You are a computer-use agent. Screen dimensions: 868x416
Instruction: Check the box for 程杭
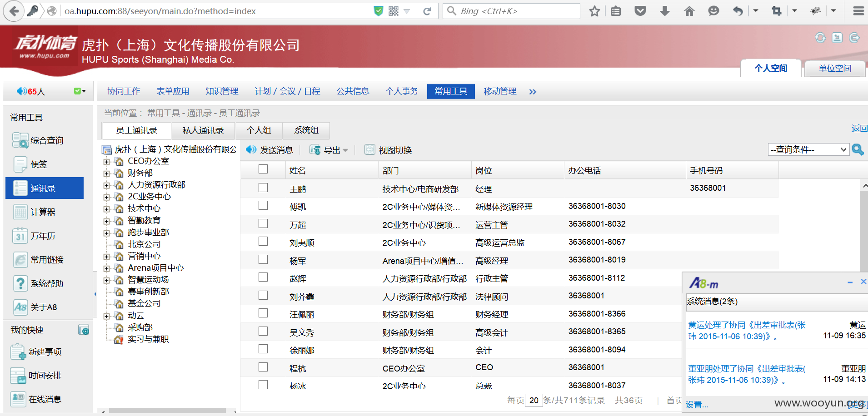tap(263, 367)
